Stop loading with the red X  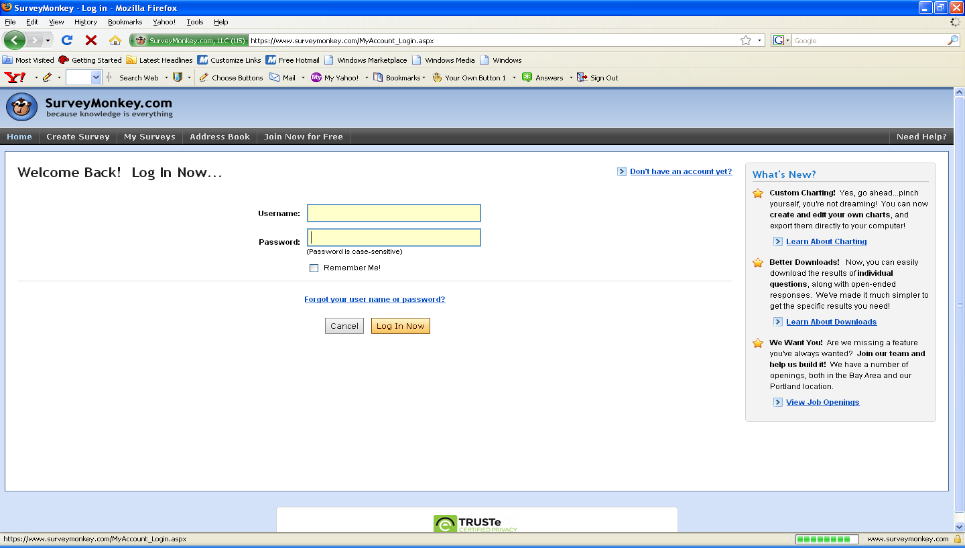click(x=91, y=40)
